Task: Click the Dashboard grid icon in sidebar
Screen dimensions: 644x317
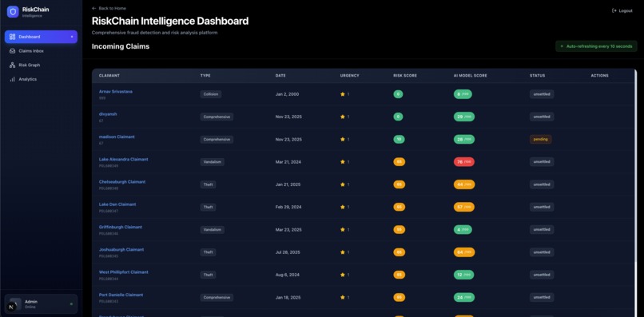Action: (x=12, y=37)
